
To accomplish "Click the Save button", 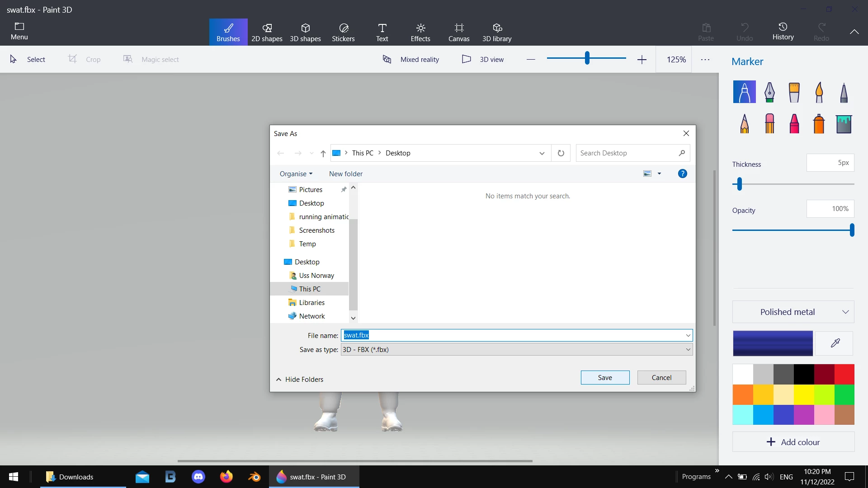I will [605, 378].
